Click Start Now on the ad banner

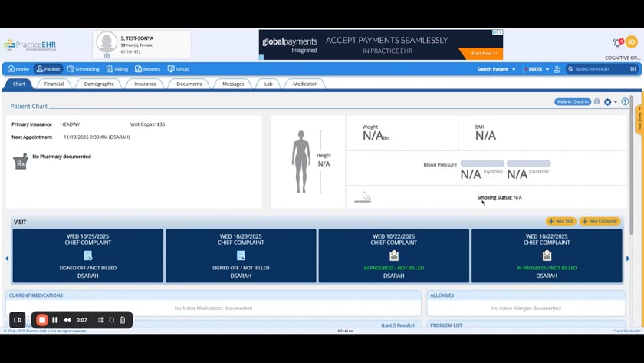coord(484,54)
